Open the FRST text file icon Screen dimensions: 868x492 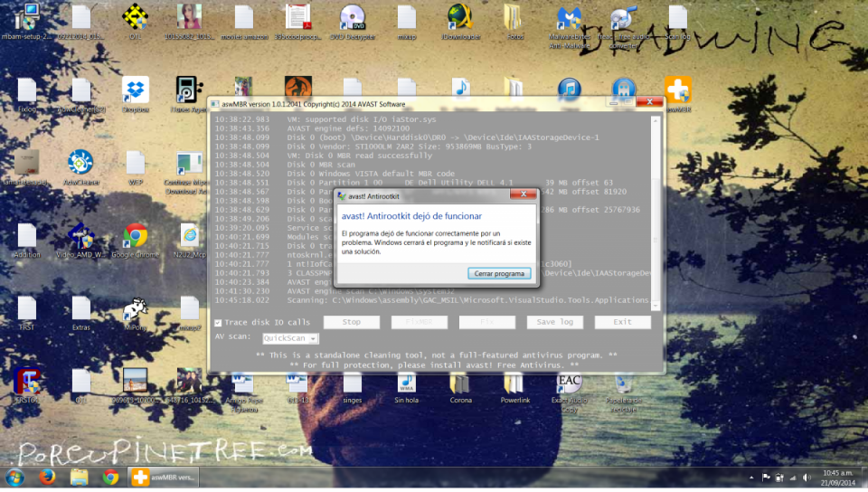(26, 313)
